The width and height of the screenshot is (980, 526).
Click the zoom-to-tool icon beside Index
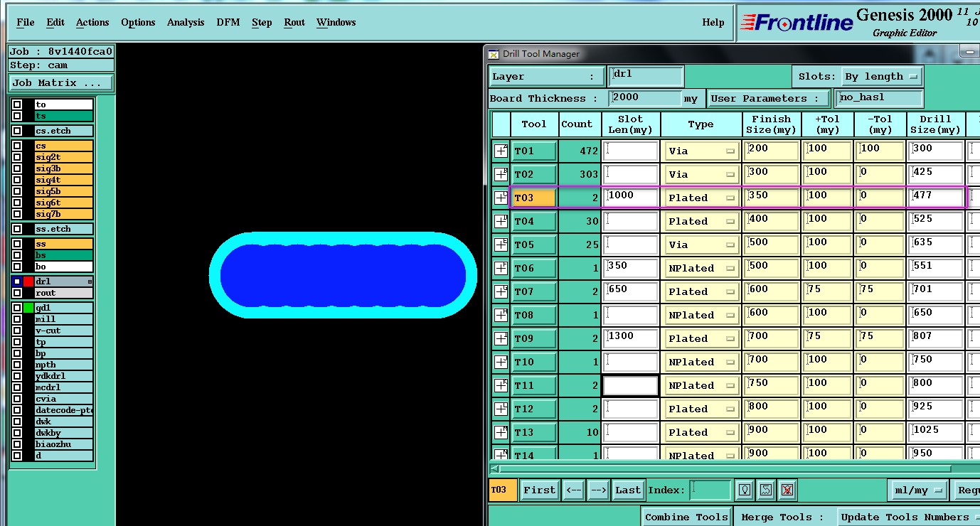click(x=765, y=490)
